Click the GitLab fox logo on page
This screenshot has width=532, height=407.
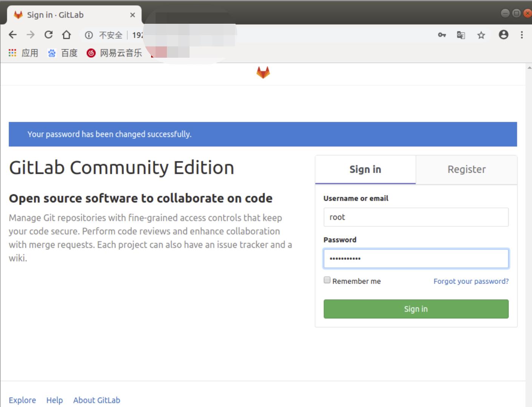coord(263,72)
